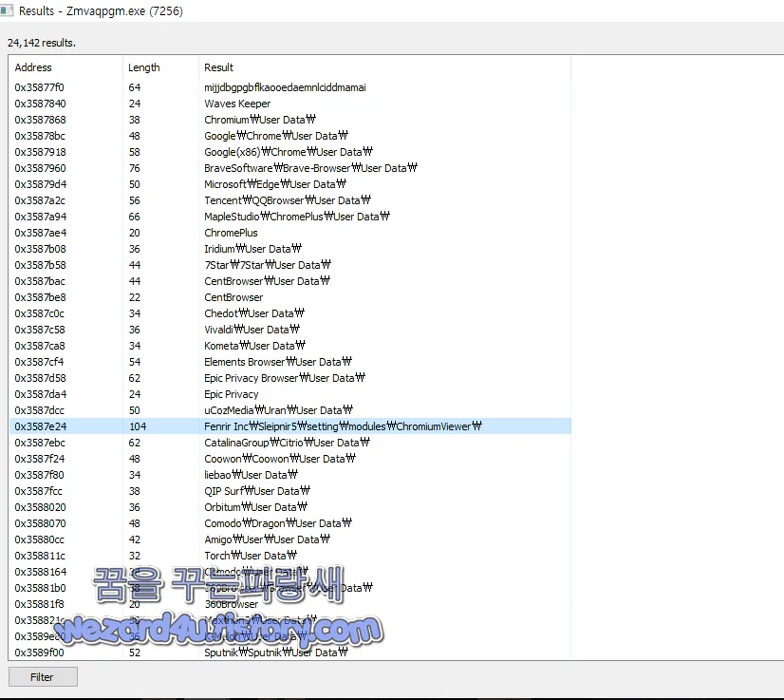Select the 7Star\7Star\User Data\ row

290,265
